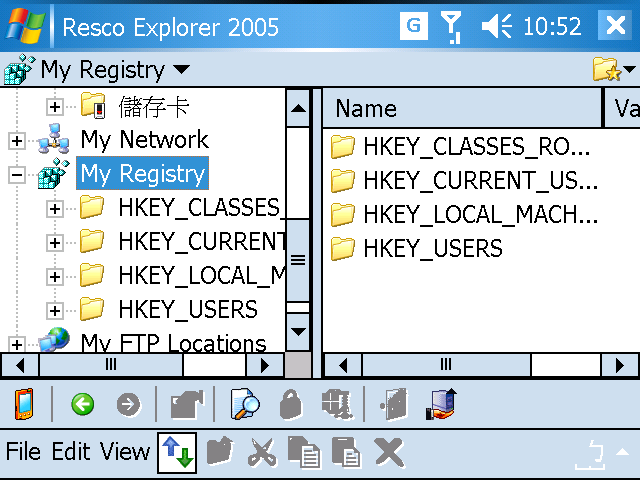Open HKEY_CLASSES_RO... in the list pane
This screenshot has height=480, width=640.
[477, 146]
